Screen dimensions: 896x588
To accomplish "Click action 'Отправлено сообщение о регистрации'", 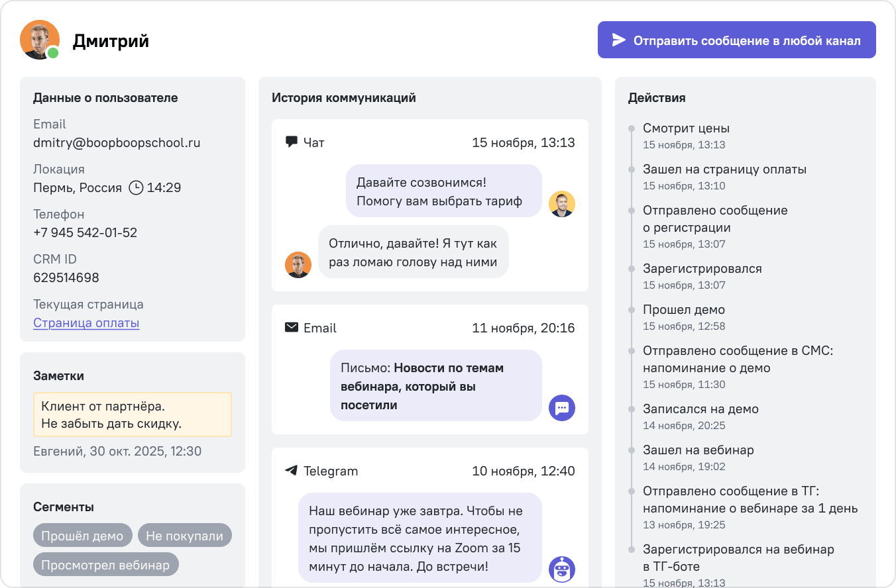I will [x=715, y=219].
